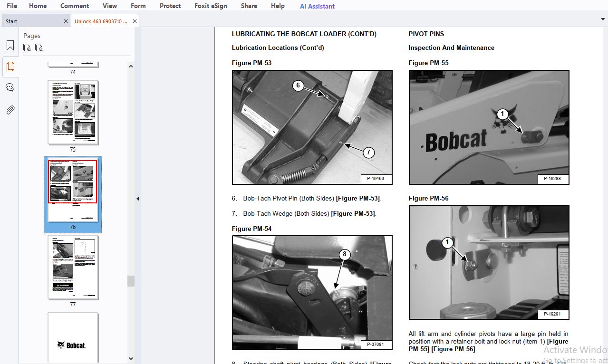
Task: Click the Figure PM-56 caption
Action: tap(428, 198)
